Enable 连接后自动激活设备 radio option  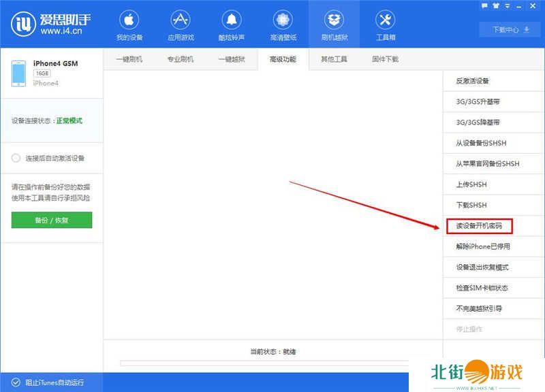point(16,158)
